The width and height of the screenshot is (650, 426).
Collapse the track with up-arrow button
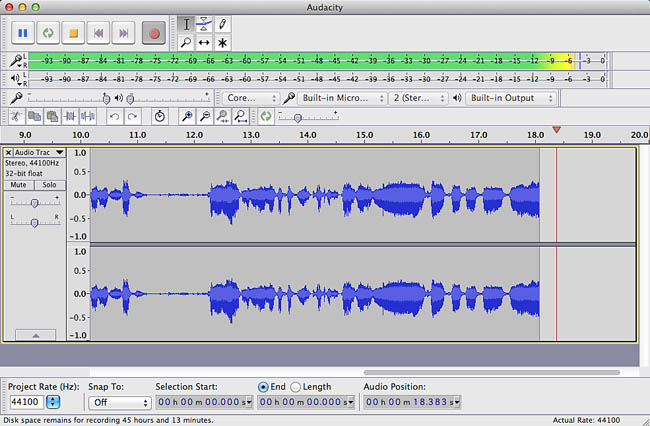coord(36,335)
